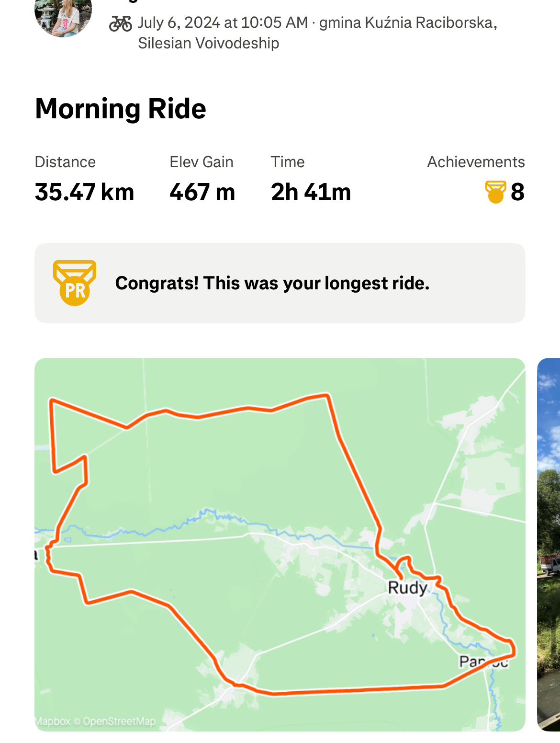
Task: Tap the Distance stat label
Action: [x=65, y=162]
